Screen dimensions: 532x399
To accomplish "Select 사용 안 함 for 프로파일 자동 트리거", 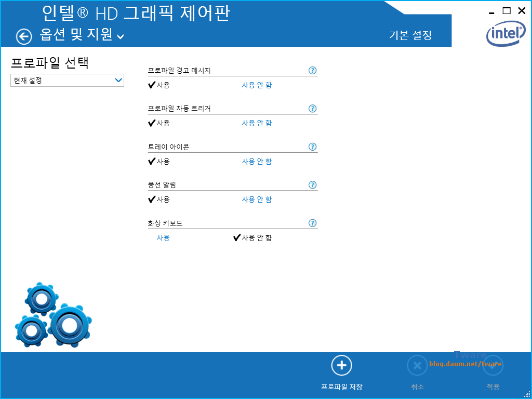I will [x=257, y=123].
